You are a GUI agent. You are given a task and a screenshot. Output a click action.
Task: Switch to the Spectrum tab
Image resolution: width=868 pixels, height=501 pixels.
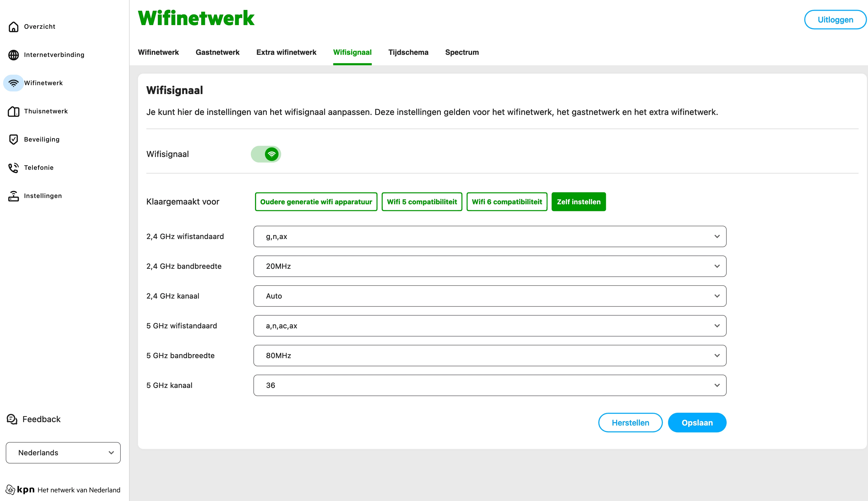coord(461,52)
